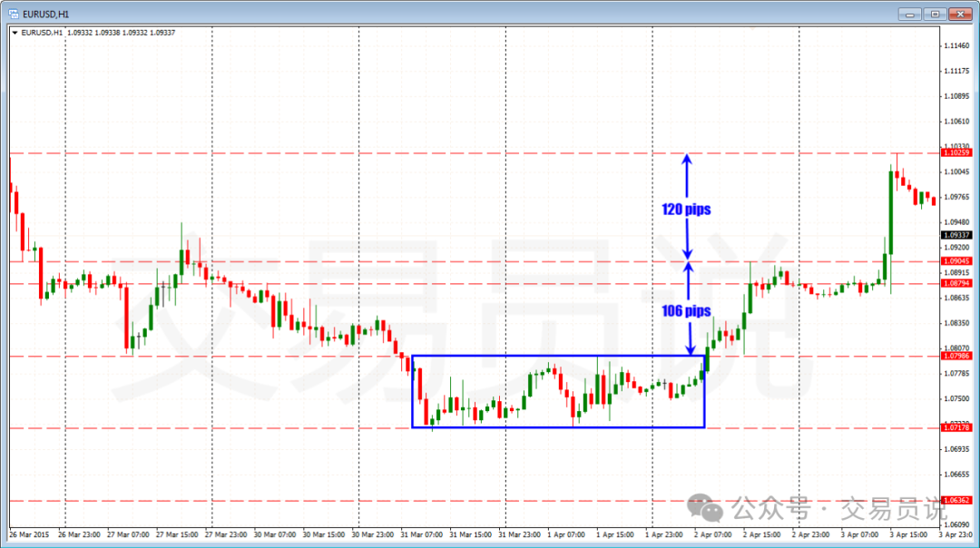The image size is (980, 548).
Task: Click the EURUSD,H1 title bar text
Action: pos(45,14)
